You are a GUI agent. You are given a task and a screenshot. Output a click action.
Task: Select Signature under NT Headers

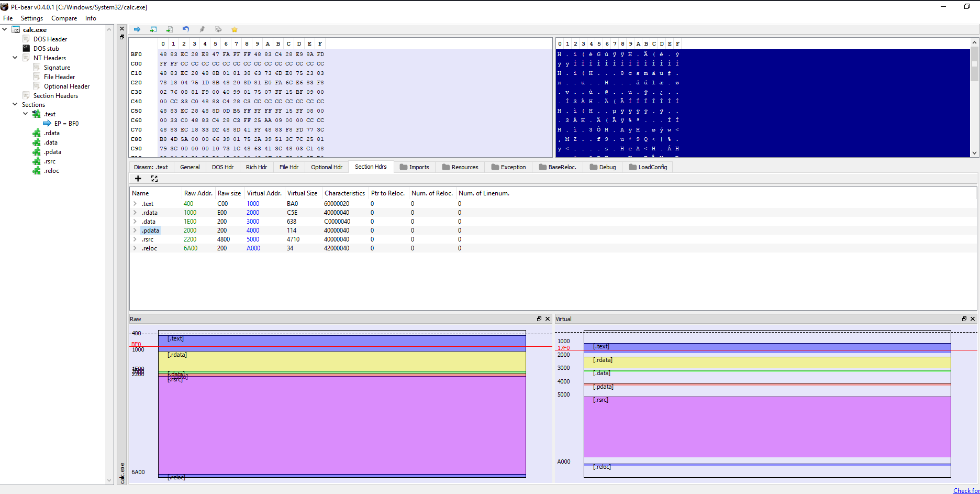pyautogui.click(x=57, y=68)
